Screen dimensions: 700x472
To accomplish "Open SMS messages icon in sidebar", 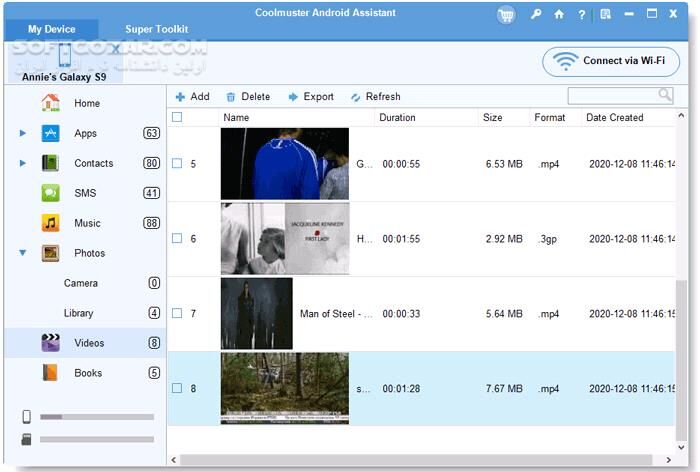I will 50,193.
